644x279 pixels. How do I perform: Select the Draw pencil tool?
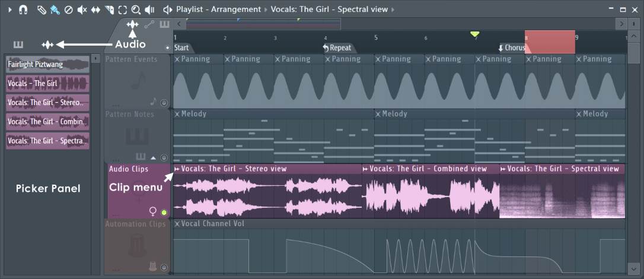(x=41, y=9)
